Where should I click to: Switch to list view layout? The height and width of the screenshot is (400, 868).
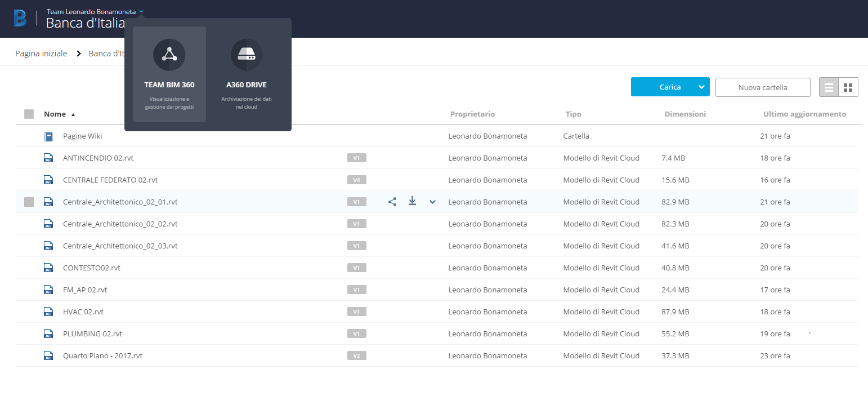829,87
